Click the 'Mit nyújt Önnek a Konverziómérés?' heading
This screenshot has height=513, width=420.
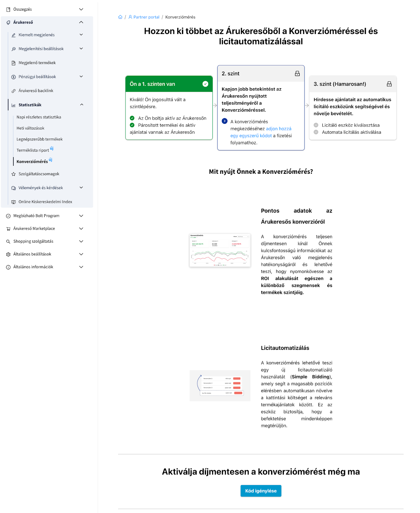261,172
